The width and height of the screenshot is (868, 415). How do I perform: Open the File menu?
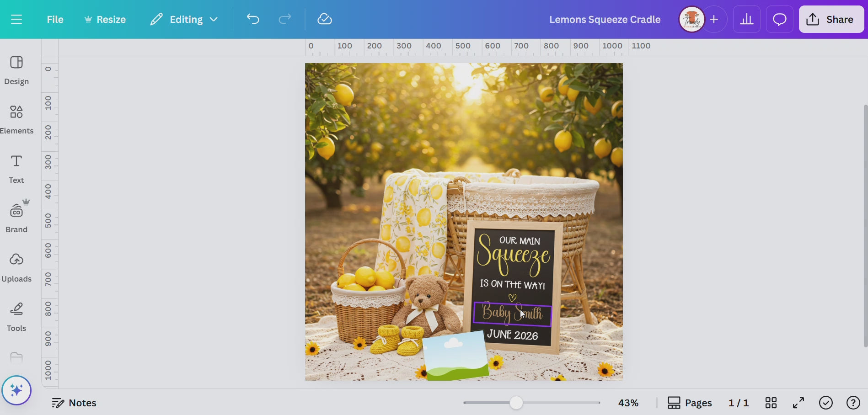coord(55,19)
